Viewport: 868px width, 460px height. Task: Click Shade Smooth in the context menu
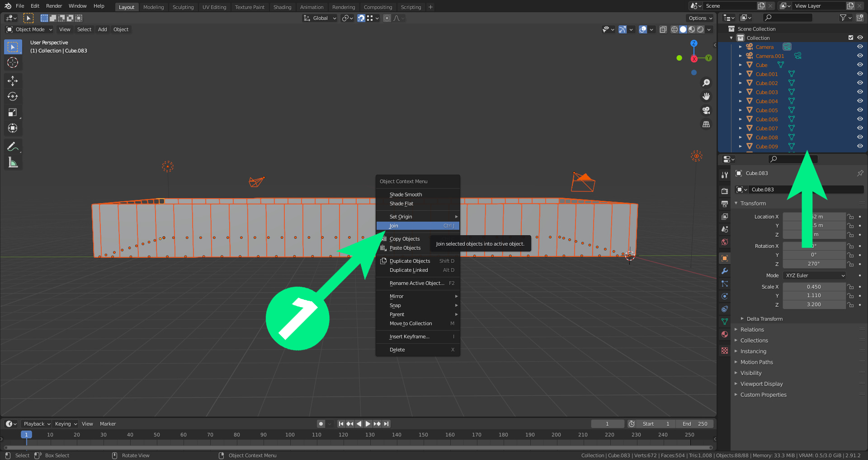point(406,194)
